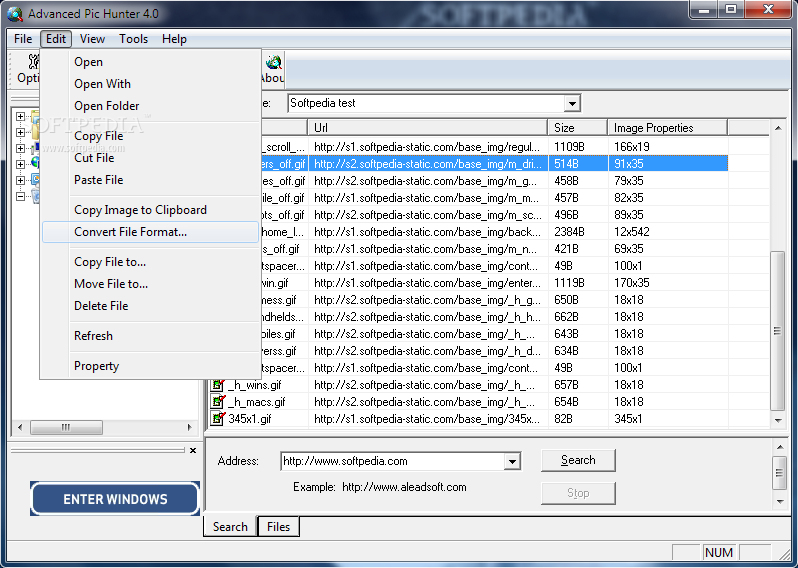Click the results list vertical scrollbar thumb
This screenshot has height=568, width=798.
(x=778, y=331)
